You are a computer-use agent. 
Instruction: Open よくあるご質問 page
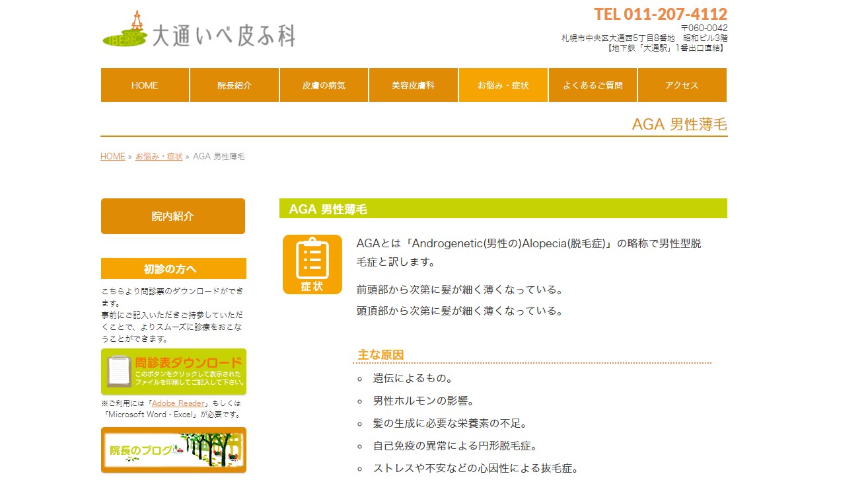[593, 85]
